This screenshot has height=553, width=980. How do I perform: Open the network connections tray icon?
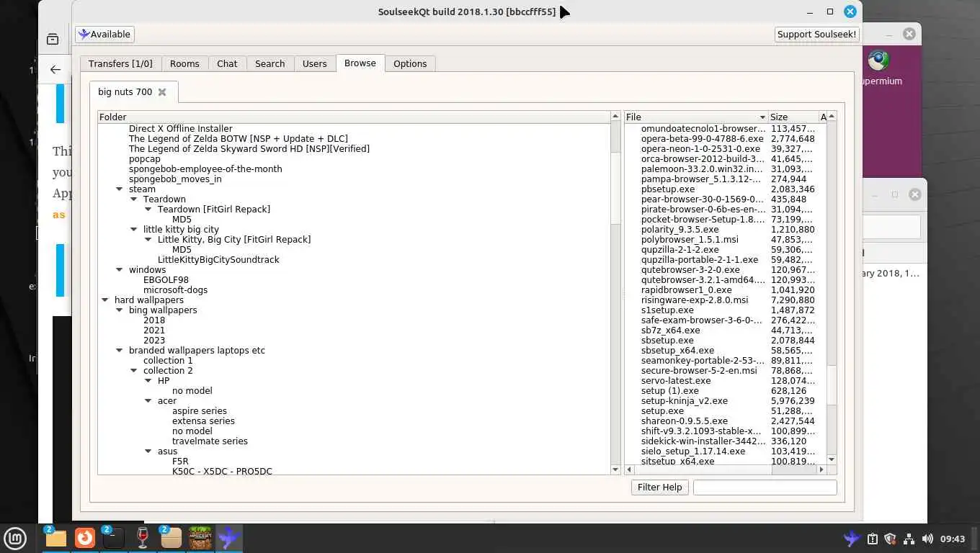[909, 539]
